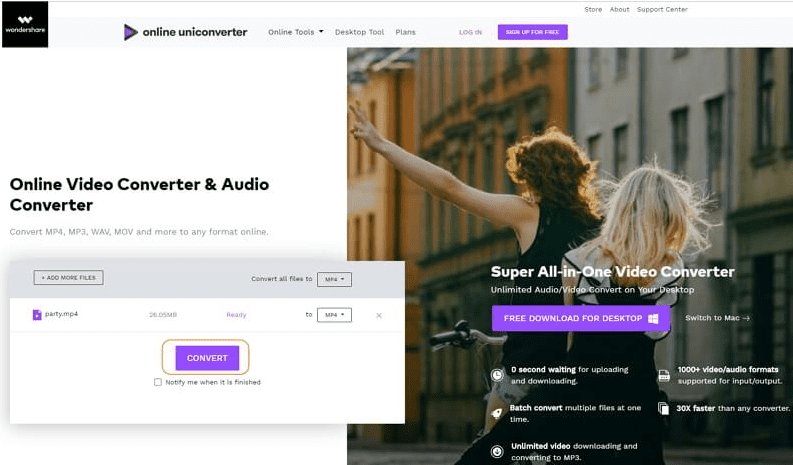Click the download icon beside Unlimited video
Screen dimensions: 793x465
point(497,451)
